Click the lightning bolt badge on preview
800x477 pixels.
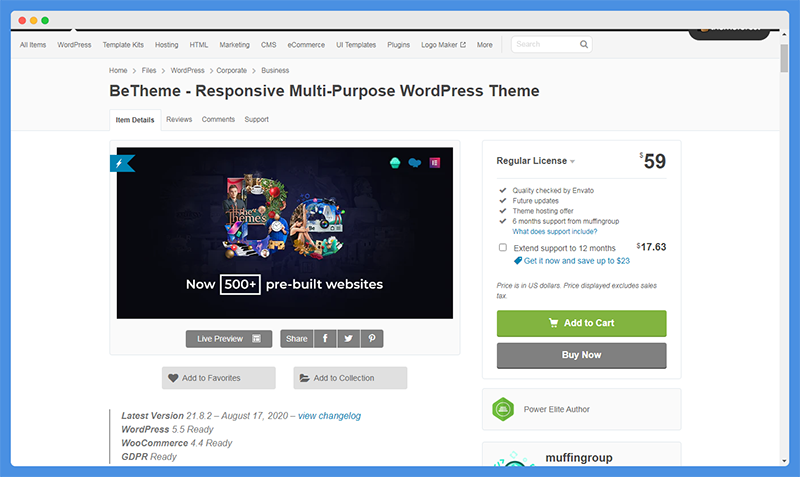pyautogui.click(x=122, y=163)
